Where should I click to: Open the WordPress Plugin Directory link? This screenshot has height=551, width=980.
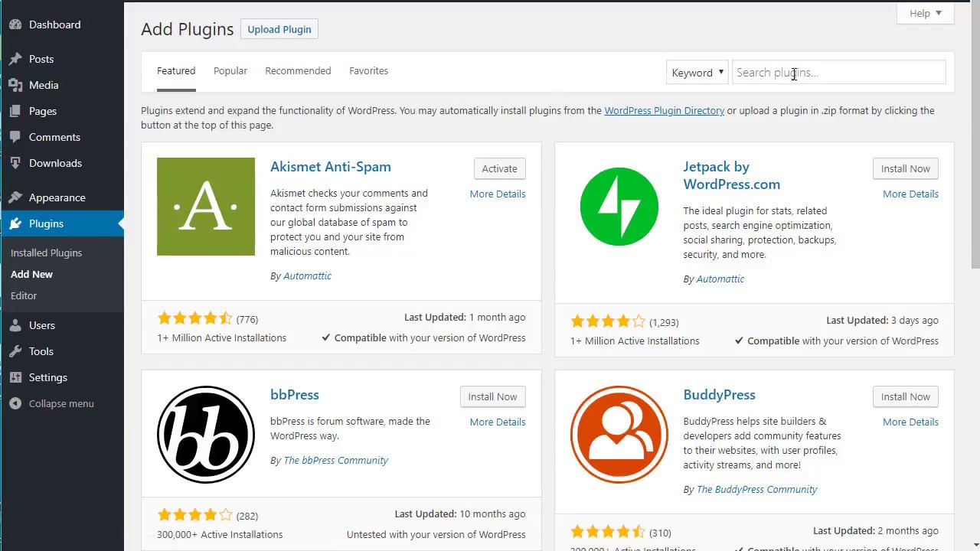[664, 111]
